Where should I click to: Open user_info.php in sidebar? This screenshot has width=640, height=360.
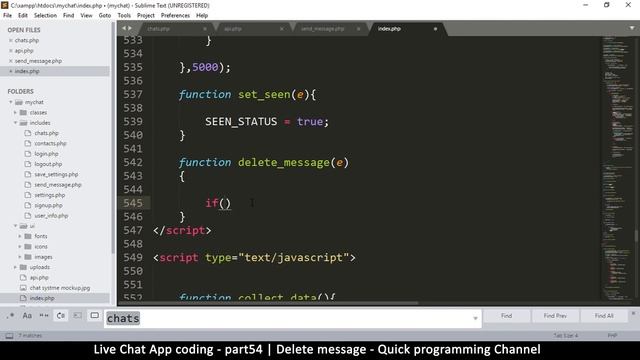click(51, 216)
